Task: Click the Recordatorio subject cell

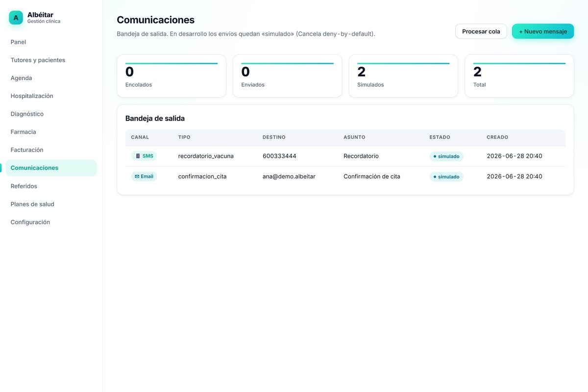Action: click(x=361, y=156)
